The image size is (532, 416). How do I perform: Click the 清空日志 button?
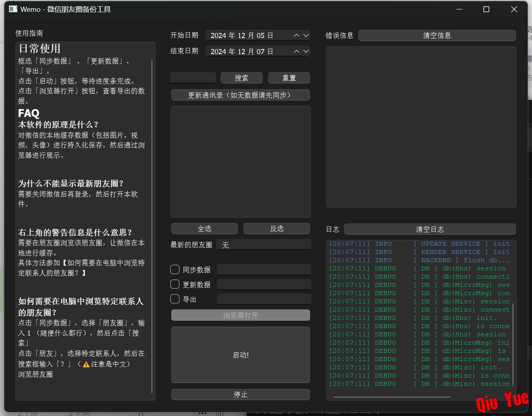pyautogui.click(x=430, y=229)
